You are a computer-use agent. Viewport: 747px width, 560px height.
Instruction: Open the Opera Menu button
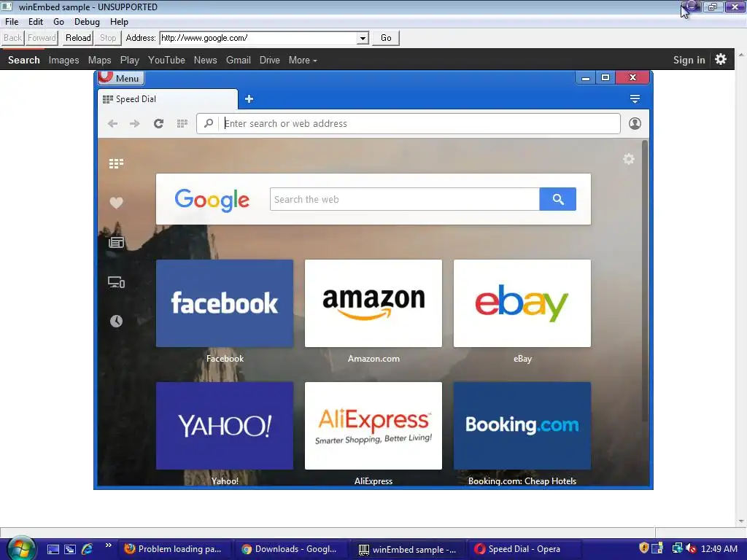point(121,78)
